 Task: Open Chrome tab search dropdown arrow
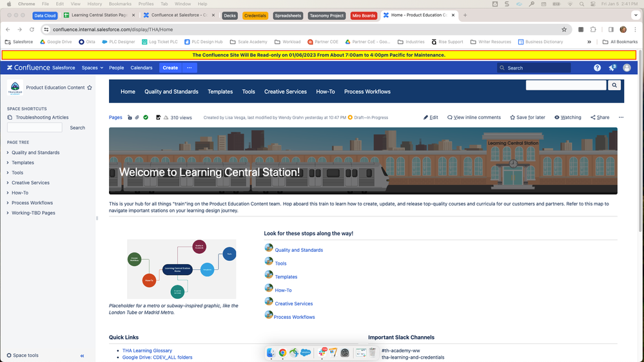coord(636,15)
